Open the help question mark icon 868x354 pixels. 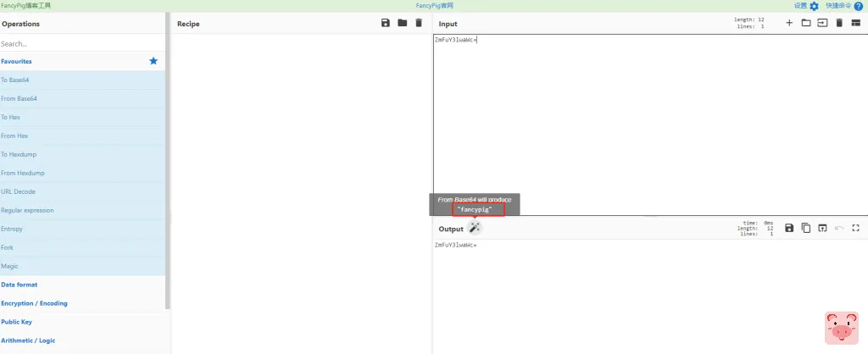859,6
